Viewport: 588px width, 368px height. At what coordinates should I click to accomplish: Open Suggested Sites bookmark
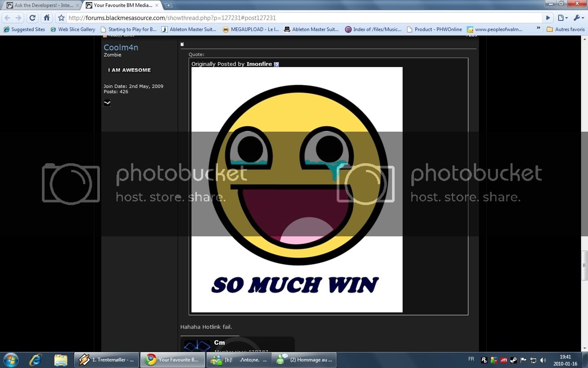pyautogui.click(x=24, y=29)
